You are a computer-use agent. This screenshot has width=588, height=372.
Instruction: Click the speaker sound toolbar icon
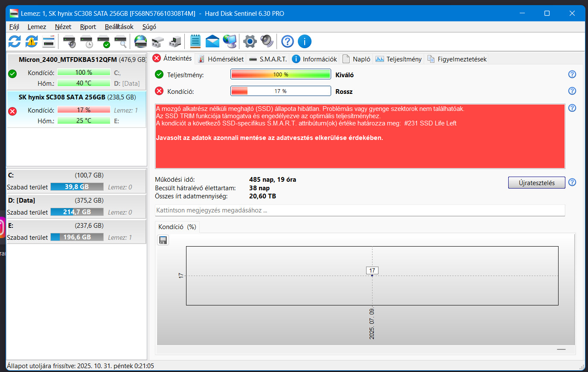pos(267,41)
